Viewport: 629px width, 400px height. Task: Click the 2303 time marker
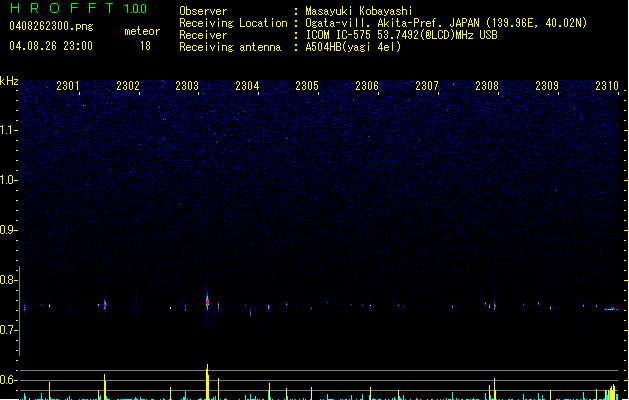point(187,86)
